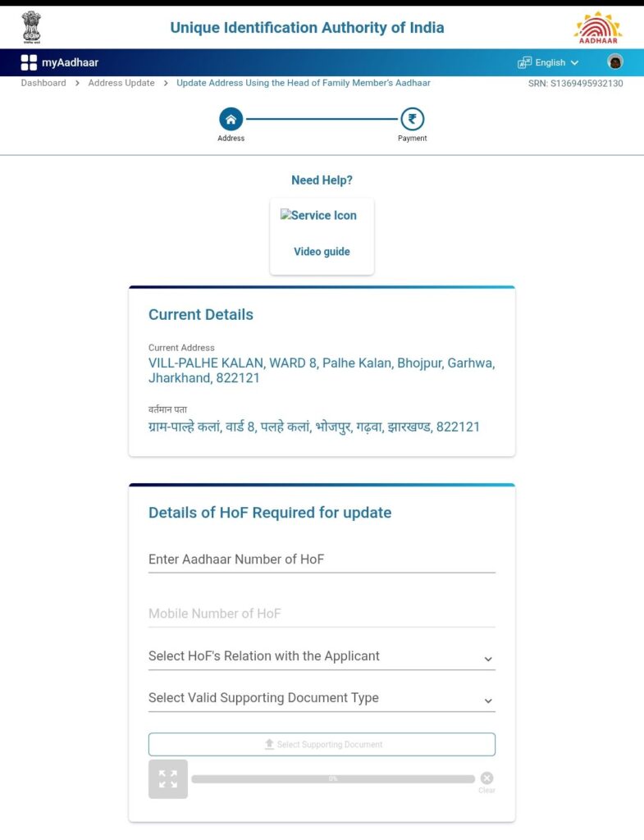Navigate to Address Update breadcrumb

coord(121,83)
